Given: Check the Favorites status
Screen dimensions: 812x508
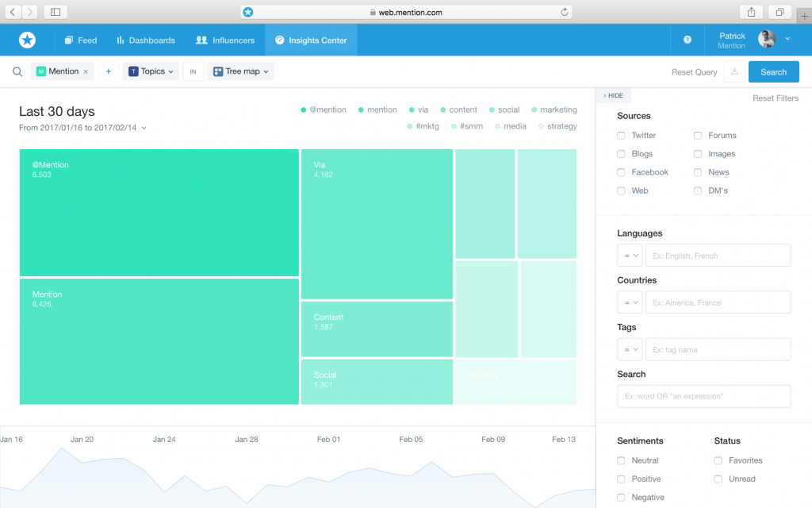Looking at the screenshot, I should (718, 460).
